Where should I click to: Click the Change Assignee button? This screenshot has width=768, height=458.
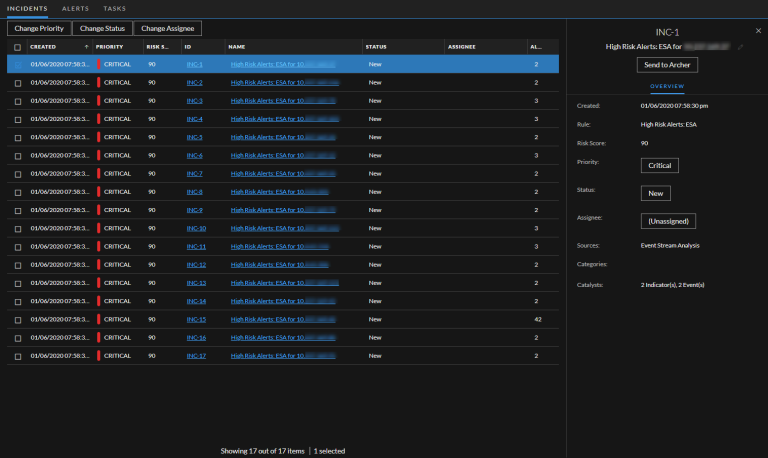coord(169,29)
